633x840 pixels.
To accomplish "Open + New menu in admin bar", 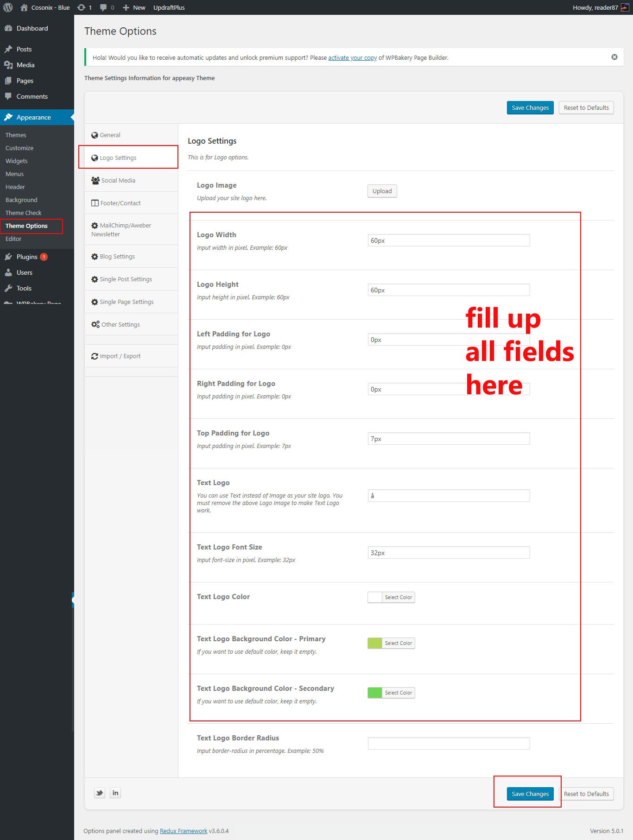I will [134, 7].
